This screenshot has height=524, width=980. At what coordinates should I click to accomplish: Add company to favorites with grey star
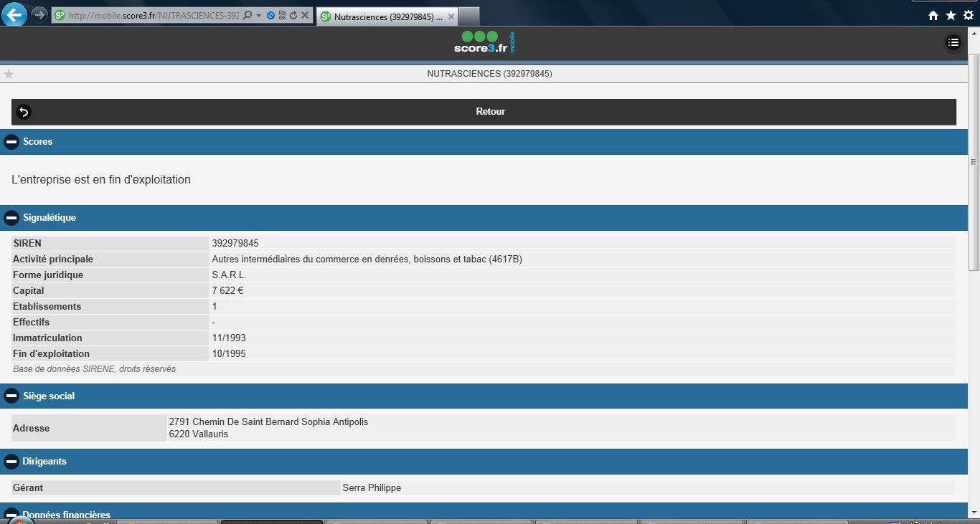pyautogui.click(x=9, y=74)
